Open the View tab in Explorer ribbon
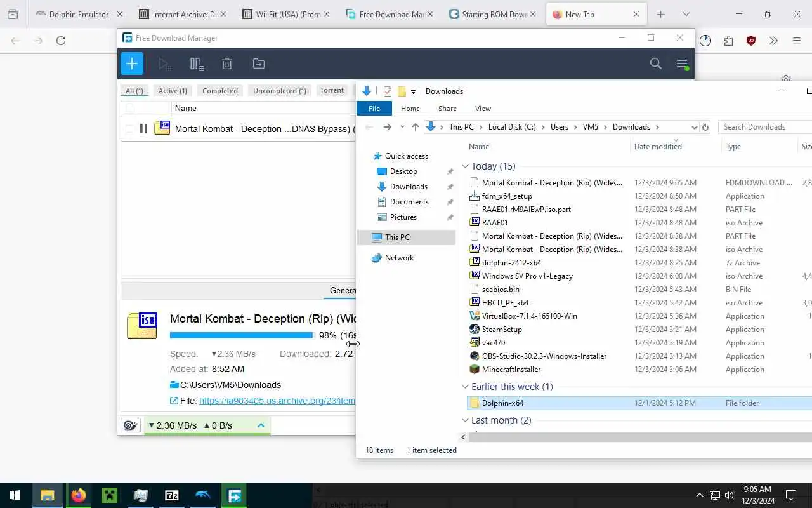Image resolution: width=812 pixels, height=508 pixels. point(483,109)
